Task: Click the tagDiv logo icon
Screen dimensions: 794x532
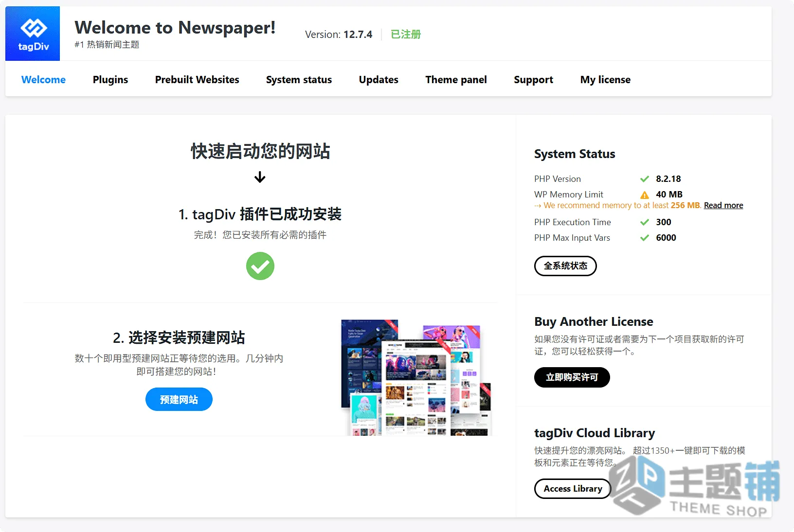Action: coord(33,34)
